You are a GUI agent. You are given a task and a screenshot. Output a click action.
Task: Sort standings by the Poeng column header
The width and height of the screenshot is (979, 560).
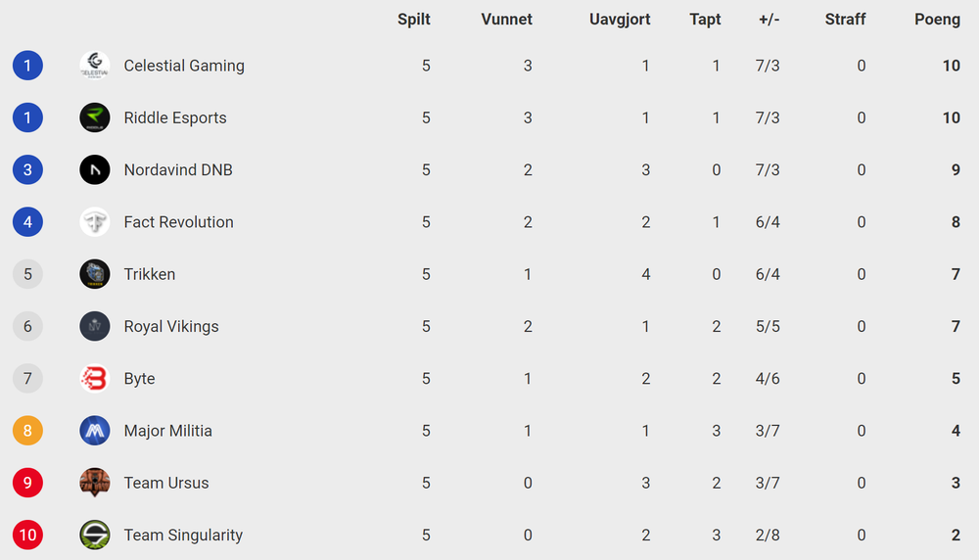pyautogui.click(x=937, y=20)
